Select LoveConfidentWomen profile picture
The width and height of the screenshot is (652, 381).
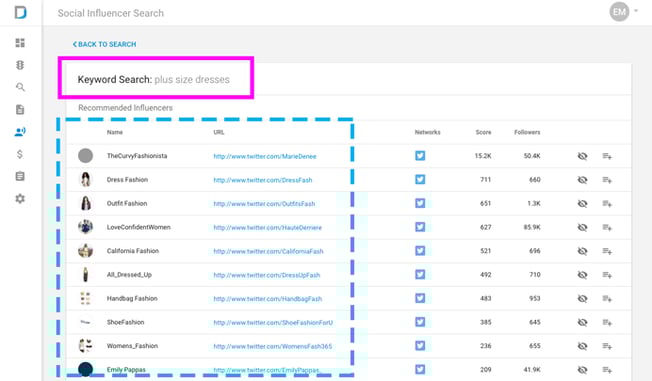pyautogui.click(x=85, y=227)
